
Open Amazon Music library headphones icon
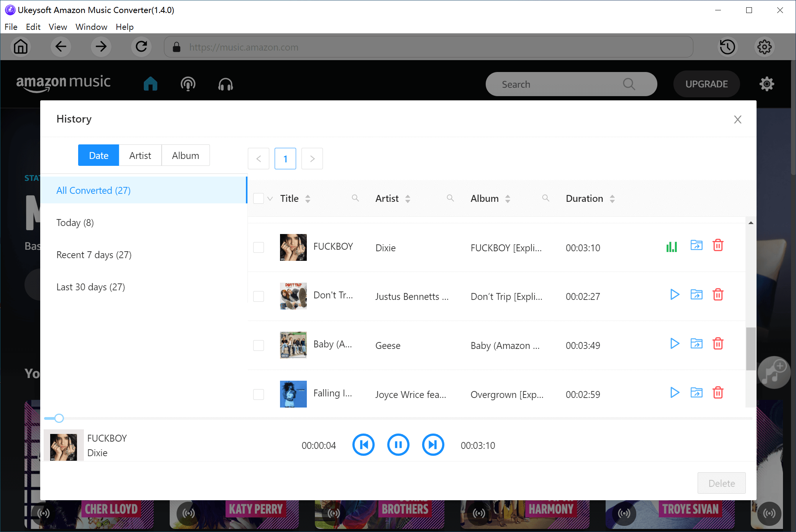click(226, 84)
